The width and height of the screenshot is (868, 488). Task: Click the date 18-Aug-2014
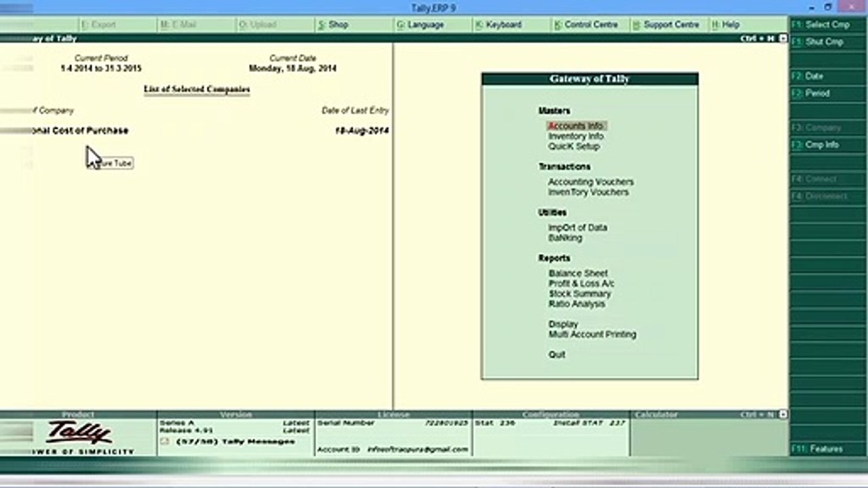tap(362, 131)
